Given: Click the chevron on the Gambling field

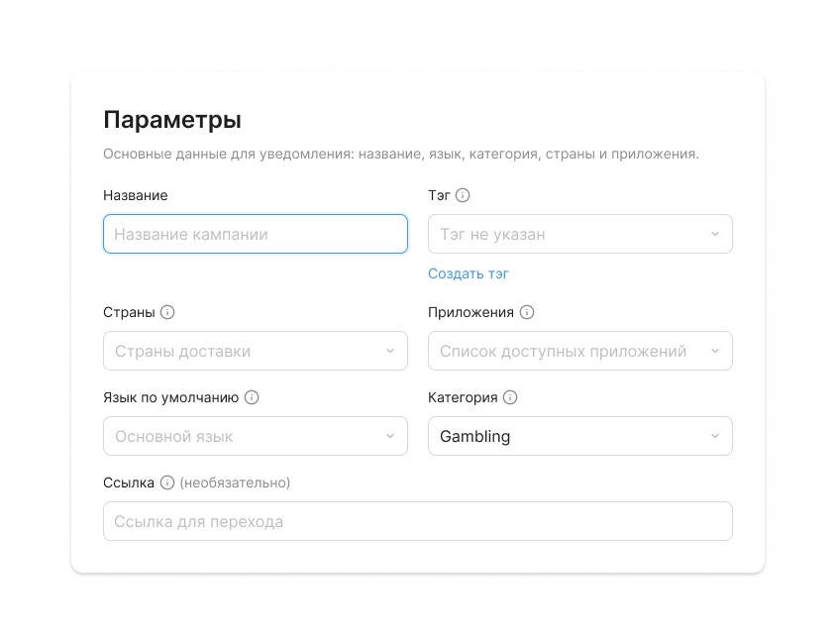Looking at the screenshot, I should point(715,436).
